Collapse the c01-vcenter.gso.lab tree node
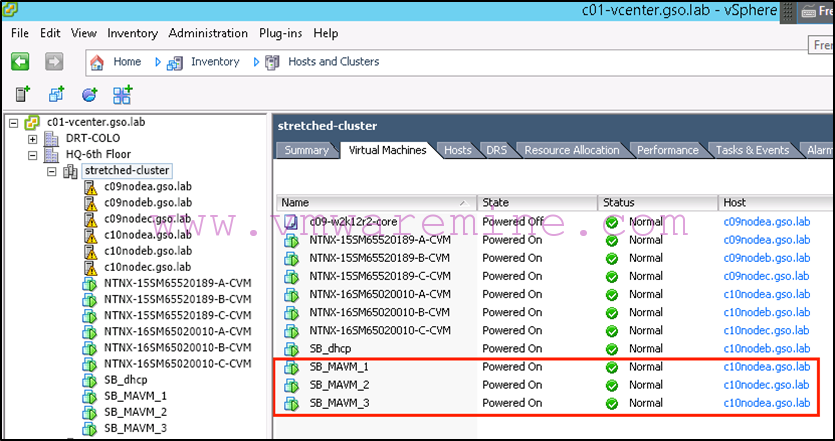 pos(13,123)
